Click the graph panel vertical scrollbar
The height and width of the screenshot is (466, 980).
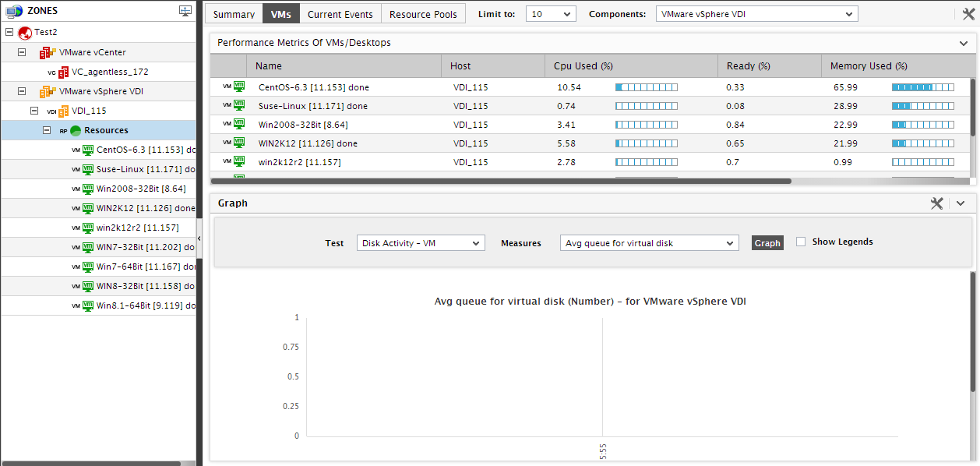(972, 331)
